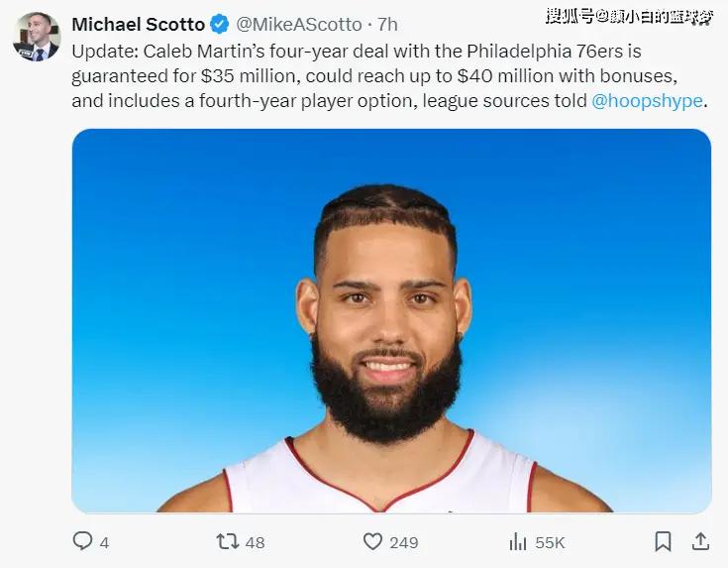
Task: Click the like count 249
Action: [403, 542]
